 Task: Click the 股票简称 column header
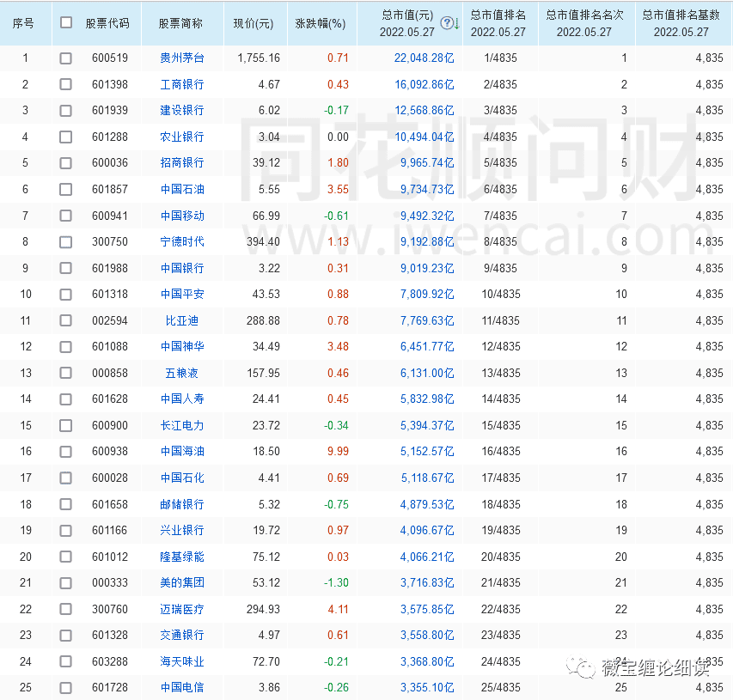click(181, 23)
